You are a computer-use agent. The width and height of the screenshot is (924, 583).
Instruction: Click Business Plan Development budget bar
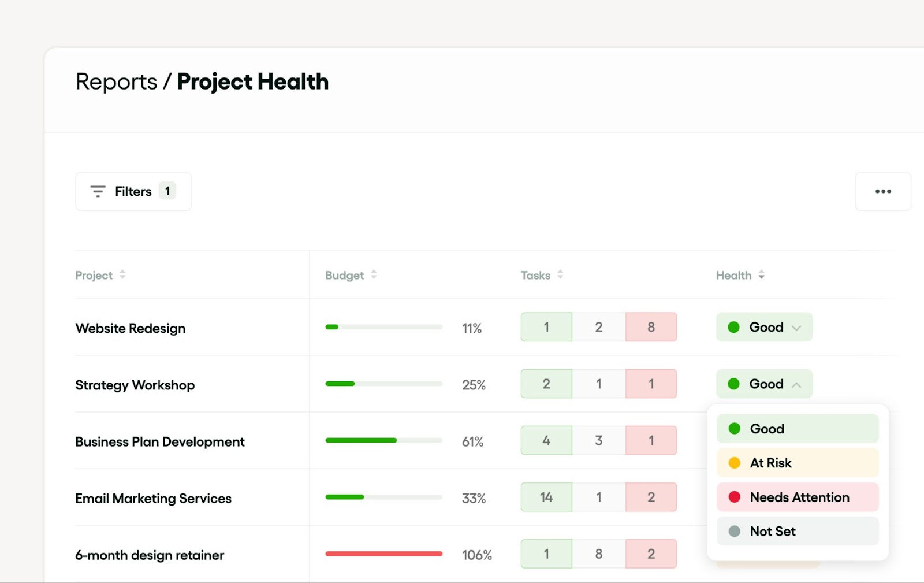click(x=384, y=440)
